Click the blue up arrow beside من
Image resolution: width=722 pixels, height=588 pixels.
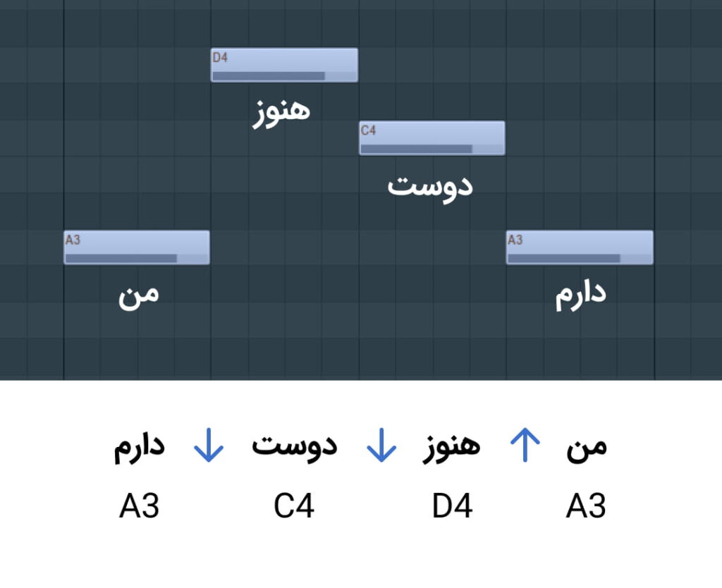coord(525,445)
